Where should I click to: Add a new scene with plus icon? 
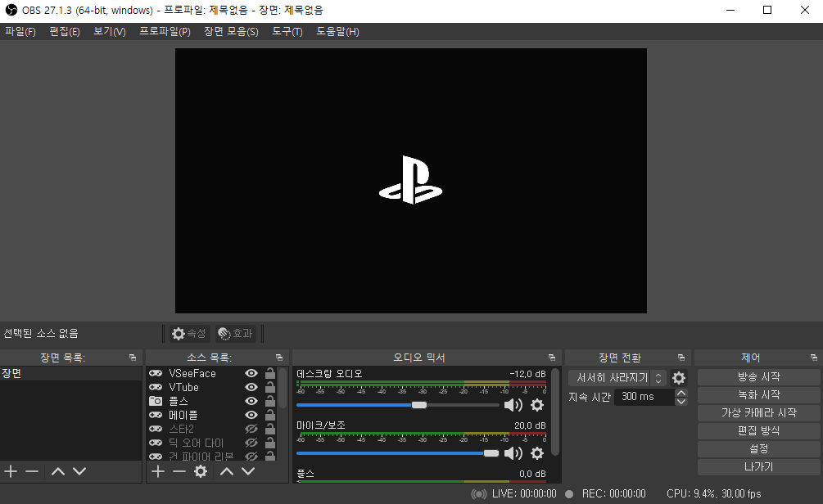11,471
